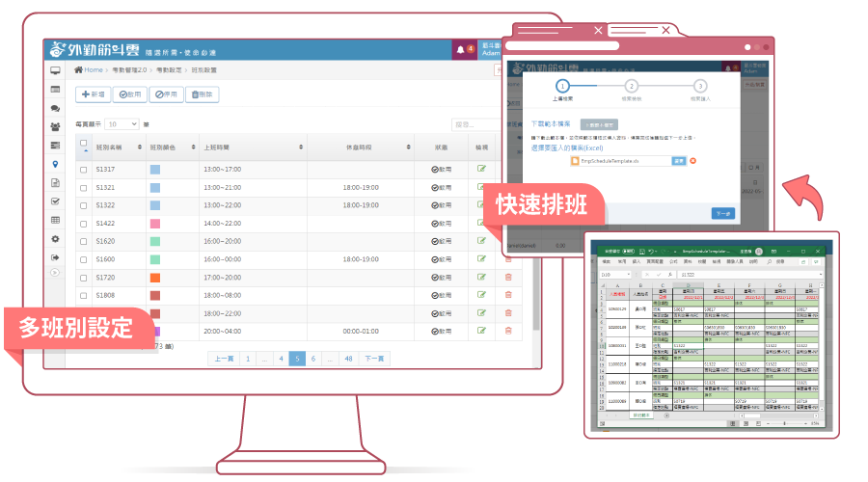This screenshot has height=482, width=868.
Task: Check the box for shift S1620
Action: pos(84,242)
